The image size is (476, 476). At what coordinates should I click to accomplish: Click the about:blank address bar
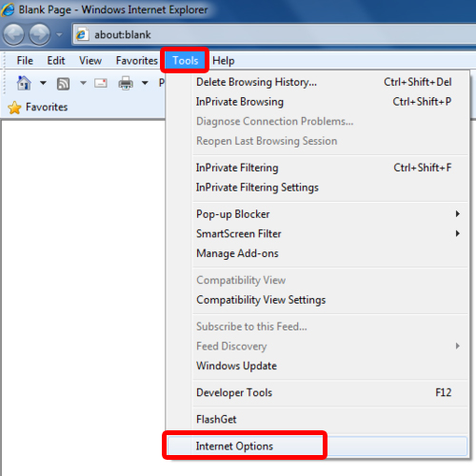click(274, 34)
